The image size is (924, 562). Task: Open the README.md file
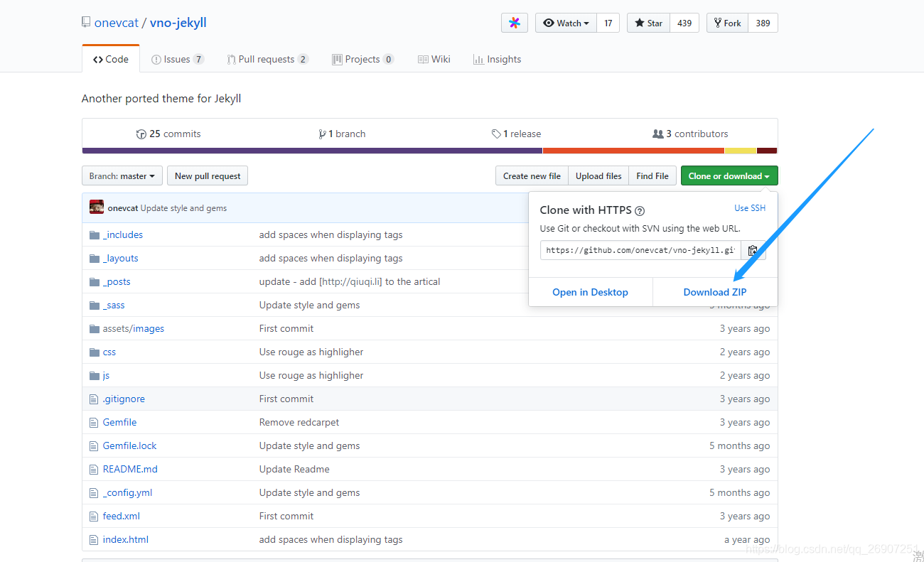click(x=130, y=469)
